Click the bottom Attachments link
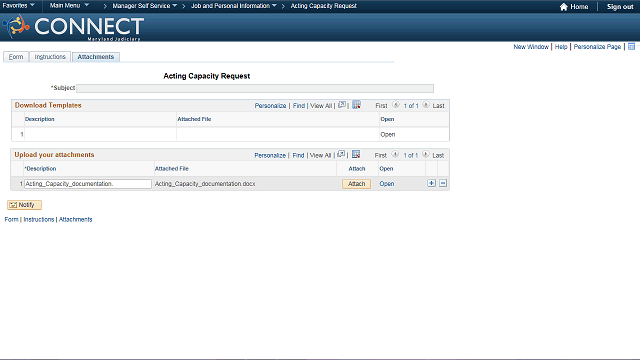The image size is (640, 360). tap(76, 220)
